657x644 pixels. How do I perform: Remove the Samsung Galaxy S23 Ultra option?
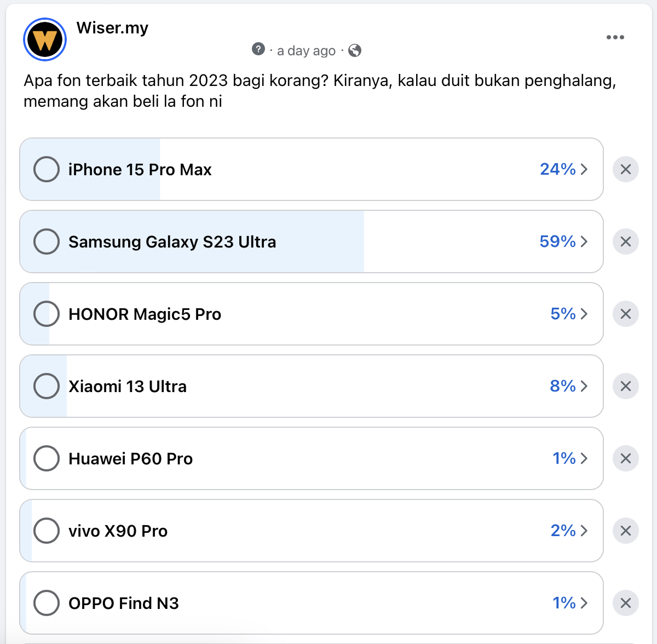point(626,242)
